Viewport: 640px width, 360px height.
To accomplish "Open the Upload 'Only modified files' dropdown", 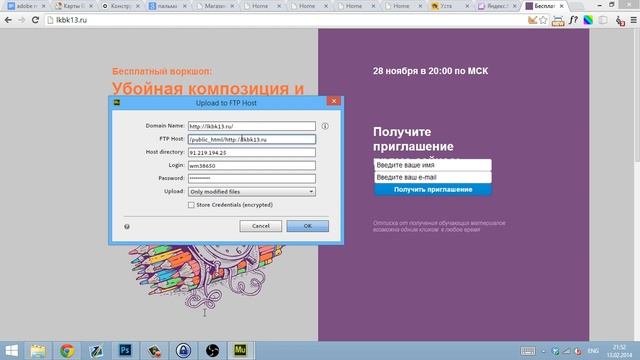I will click(x=252, y=191).
